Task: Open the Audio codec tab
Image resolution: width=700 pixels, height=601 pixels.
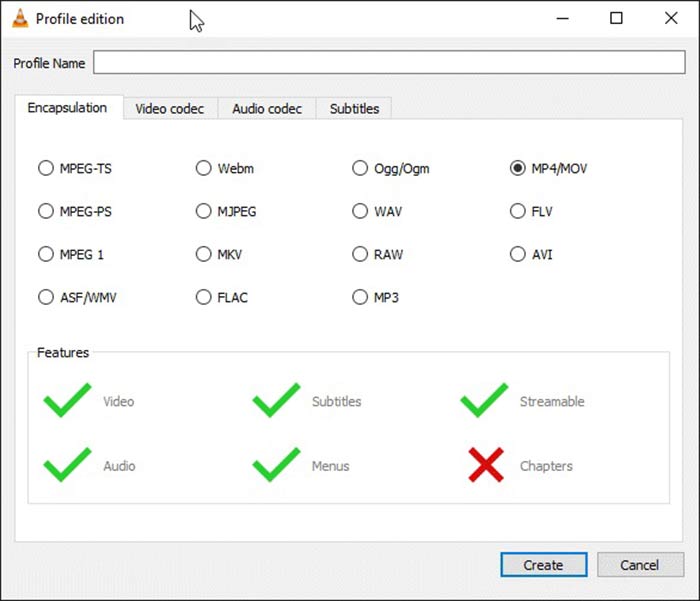Action: [x=267, y=108]
